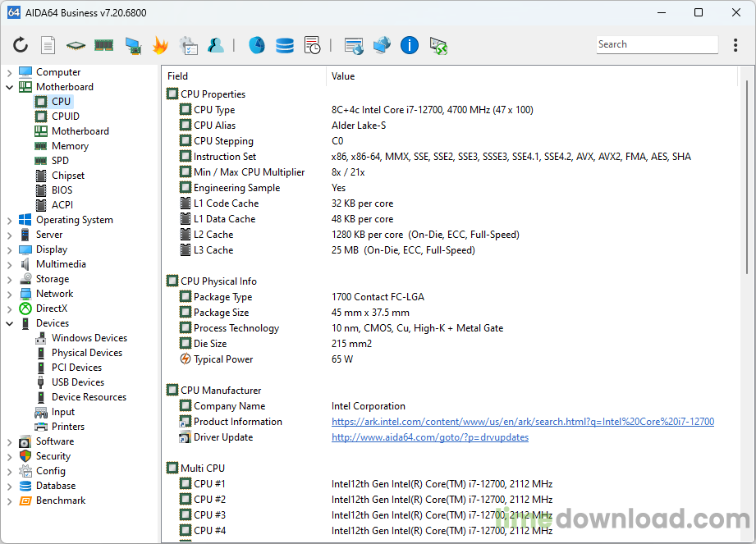Click the blue database stack toolbar icon

click(x=285, y=45)
